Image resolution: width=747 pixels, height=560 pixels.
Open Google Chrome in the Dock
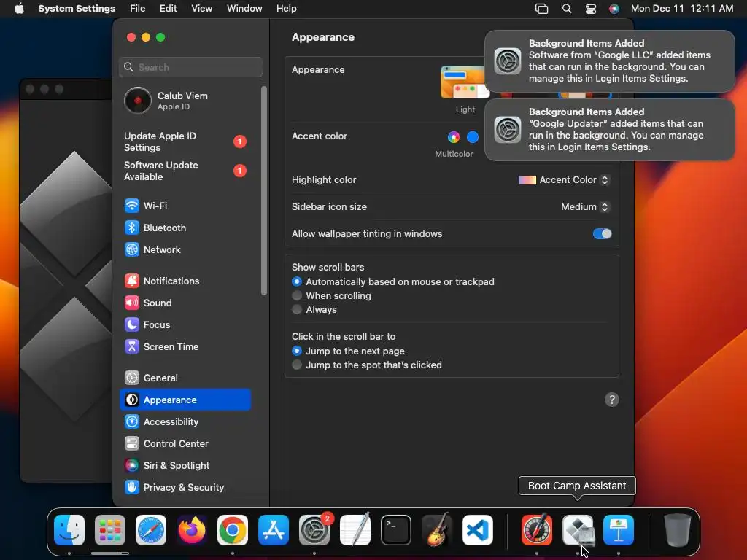[233, 530]
